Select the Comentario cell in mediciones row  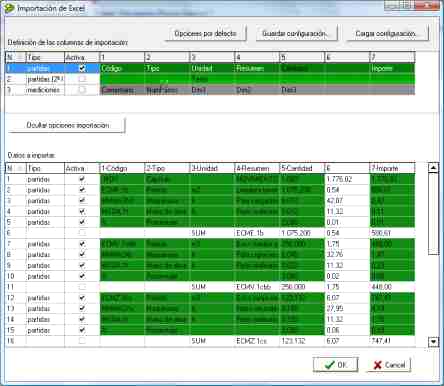[x=122, y=90]
